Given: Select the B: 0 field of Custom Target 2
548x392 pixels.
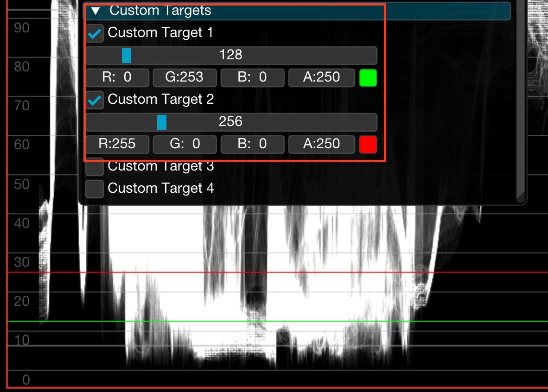Looking at the screenshot, I should (252, 144).
